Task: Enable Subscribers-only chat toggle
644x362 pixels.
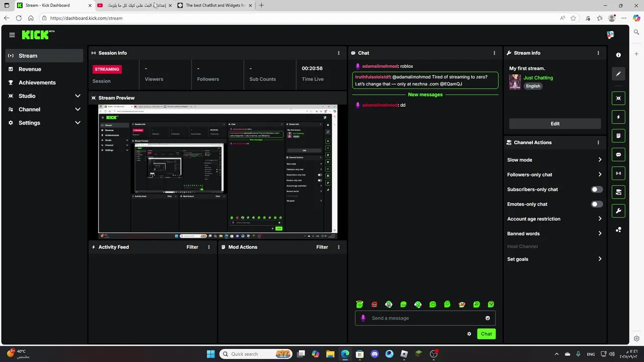Action: (597, 190)
